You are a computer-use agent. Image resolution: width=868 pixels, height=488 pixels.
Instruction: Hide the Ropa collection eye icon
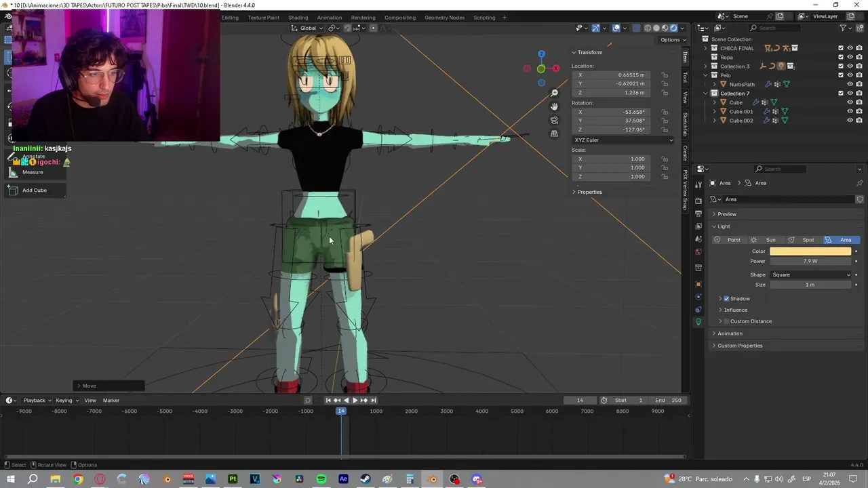[850, 57]
